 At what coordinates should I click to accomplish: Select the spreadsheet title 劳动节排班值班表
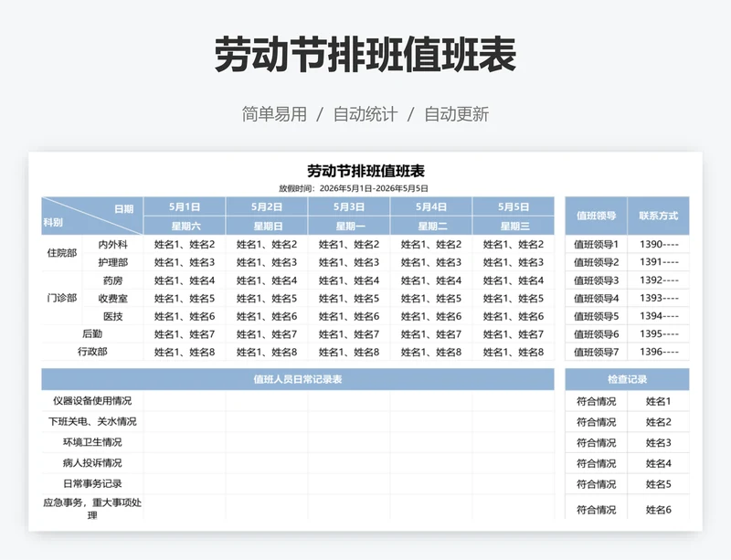[x=365, y=171]
